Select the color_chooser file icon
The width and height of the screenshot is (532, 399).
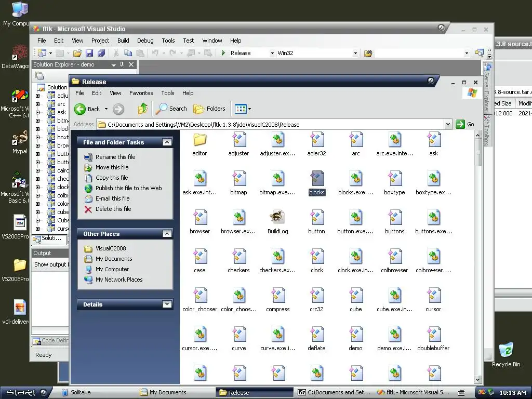(200, 296)
